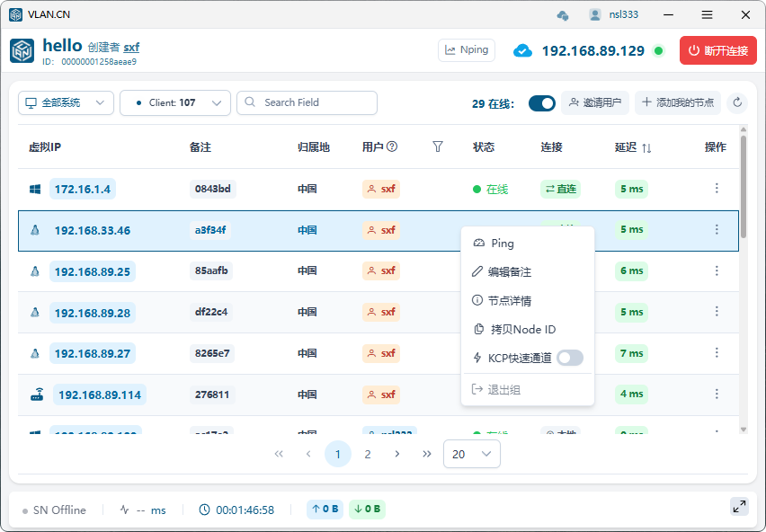Click the Search Field input
766x532 pixels.
[307, 103]
